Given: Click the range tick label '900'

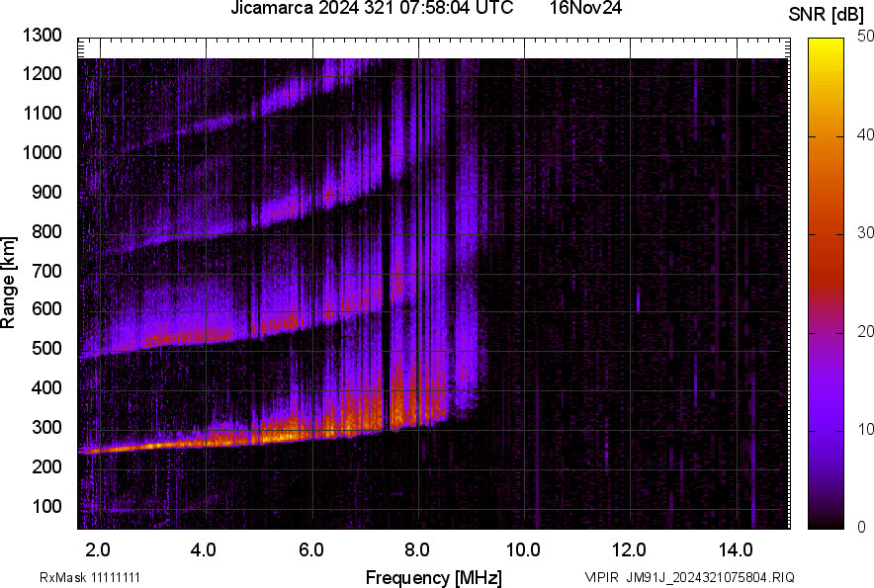Looking at the screenshot, I should pos(46,192).
